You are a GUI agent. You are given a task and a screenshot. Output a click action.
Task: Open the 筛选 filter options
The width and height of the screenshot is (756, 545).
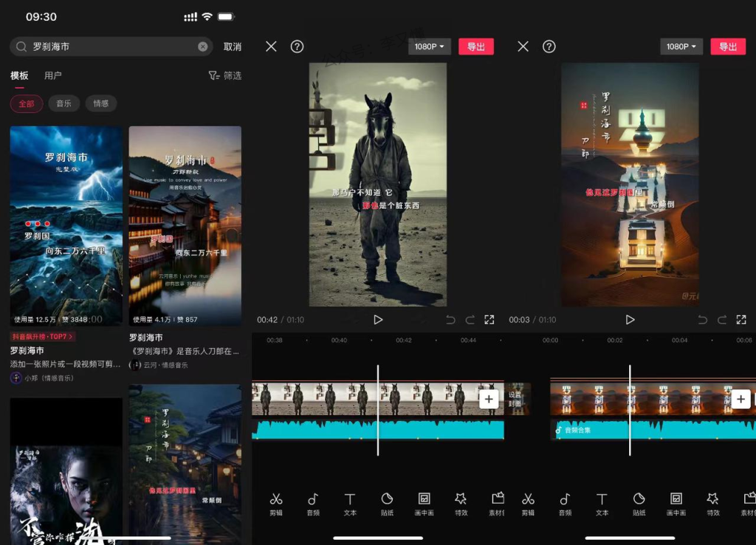(225, 75)
